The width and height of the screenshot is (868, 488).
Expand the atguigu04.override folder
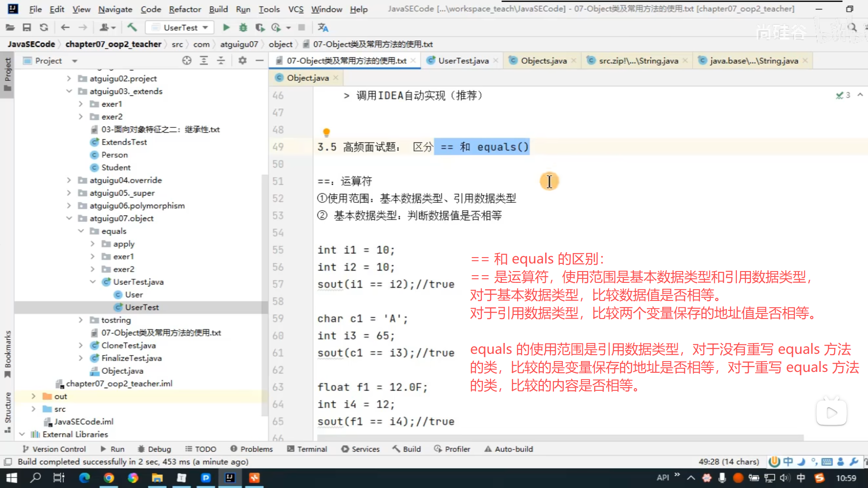tap(69, 180)
